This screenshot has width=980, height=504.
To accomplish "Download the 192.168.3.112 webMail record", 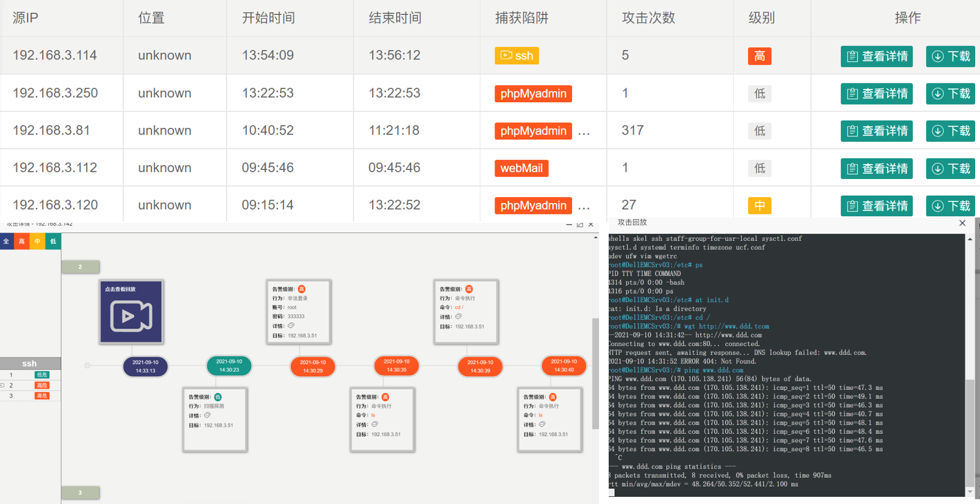I will pyautogui.click(x=950, y=169).
